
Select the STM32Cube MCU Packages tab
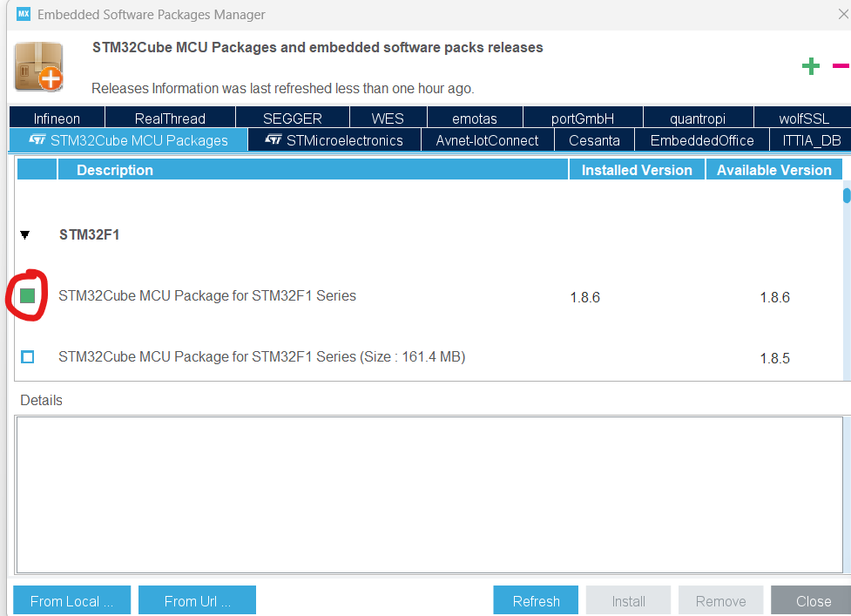click(x=128, y=140)
